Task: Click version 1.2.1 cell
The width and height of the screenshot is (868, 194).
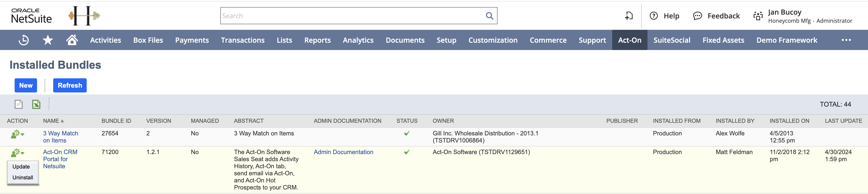Action: [153, 152]
